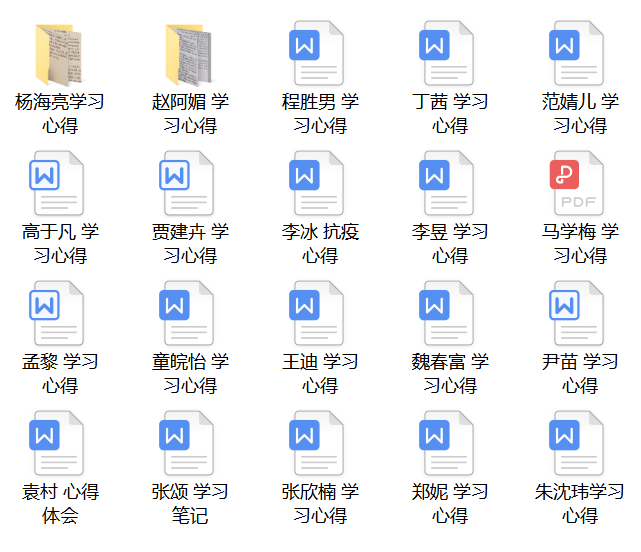Click the file name 孟黎 学习心得

[x=60, y=374]
